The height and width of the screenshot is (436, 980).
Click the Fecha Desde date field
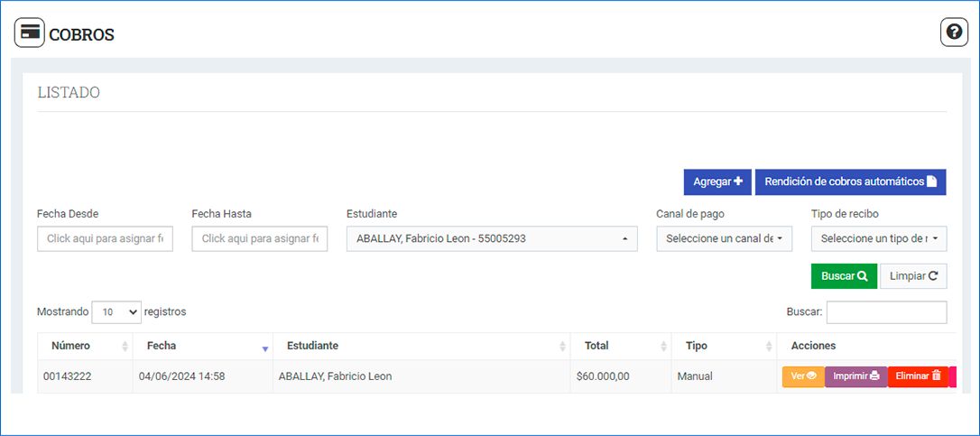coord(105,239)
